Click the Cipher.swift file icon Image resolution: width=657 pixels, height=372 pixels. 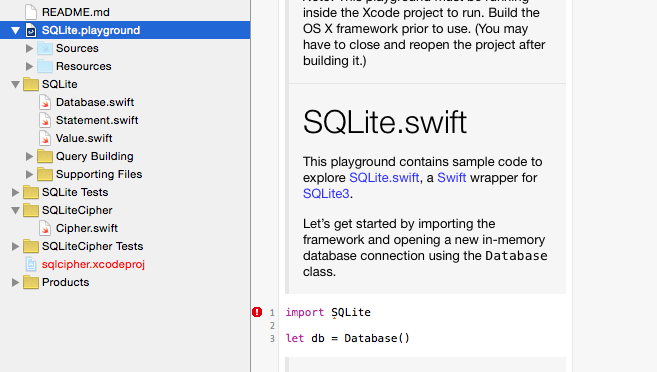pyautogui.click(x=45, y=228)
